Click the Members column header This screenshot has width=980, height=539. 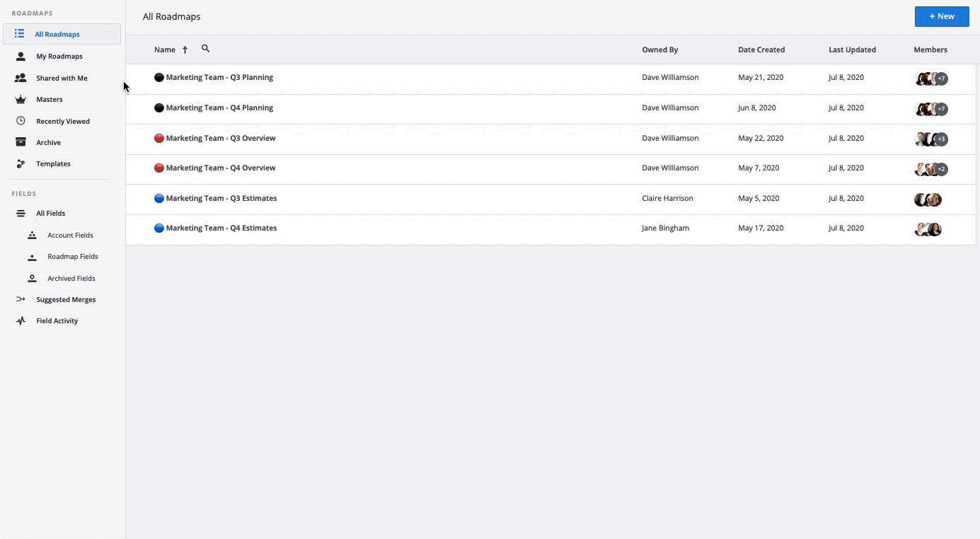[x=930, y=50]
